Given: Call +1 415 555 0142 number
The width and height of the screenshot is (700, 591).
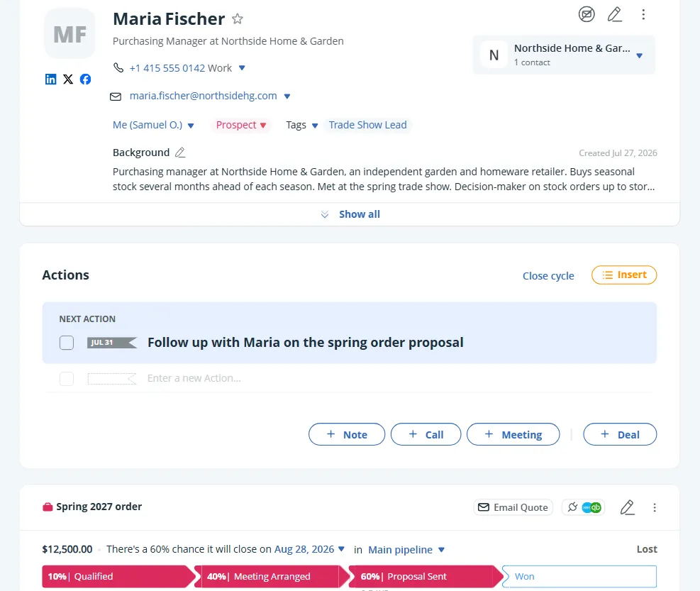Looking at the screenshot, I should point(167,68).
